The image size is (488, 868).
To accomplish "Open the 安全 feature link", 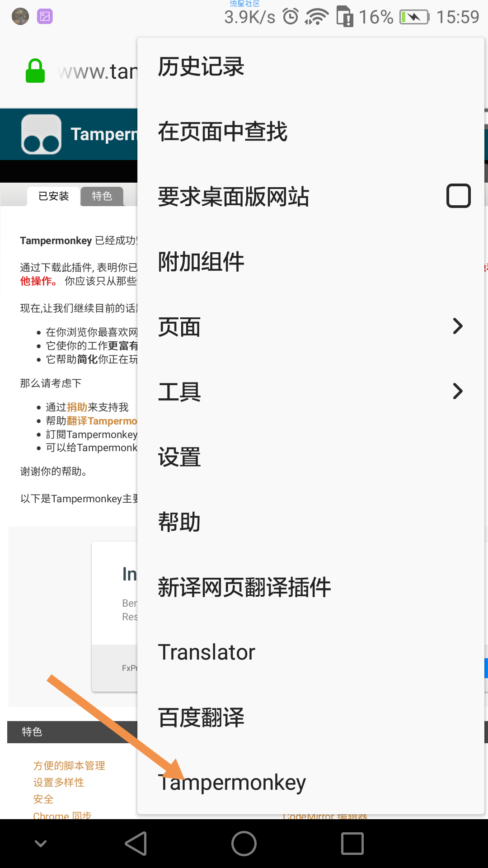I will (x=43, y=799).
